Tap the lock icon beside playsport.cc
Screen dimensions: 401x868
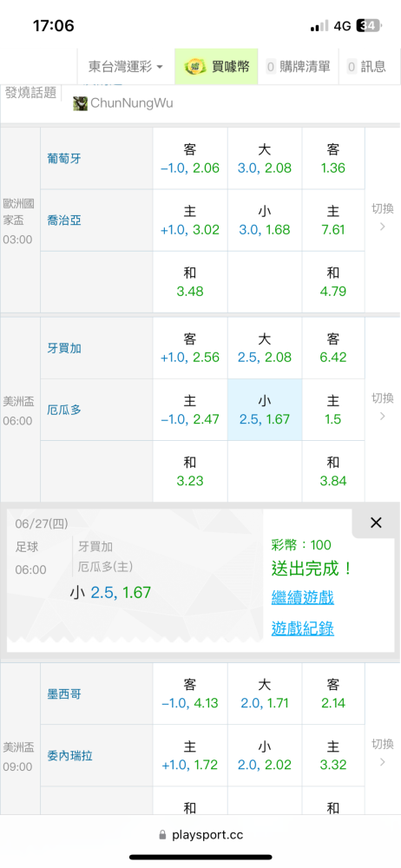point(162,835)
